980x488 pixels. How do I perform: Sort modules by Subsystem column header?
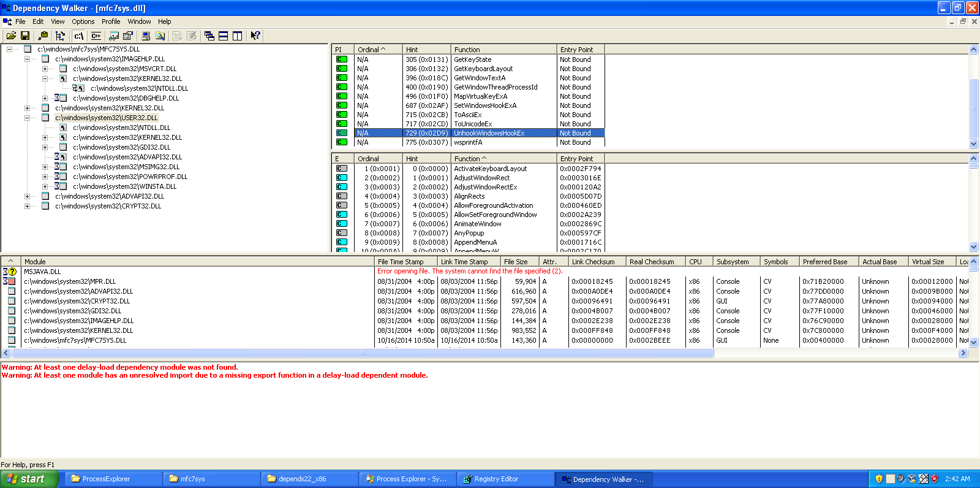737,262
